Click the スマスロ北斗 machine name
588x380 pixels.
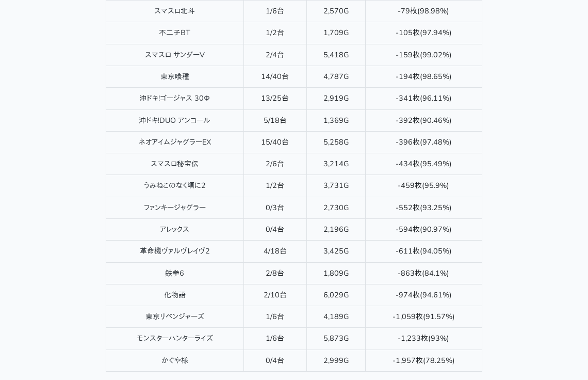[x=174, y=11]
